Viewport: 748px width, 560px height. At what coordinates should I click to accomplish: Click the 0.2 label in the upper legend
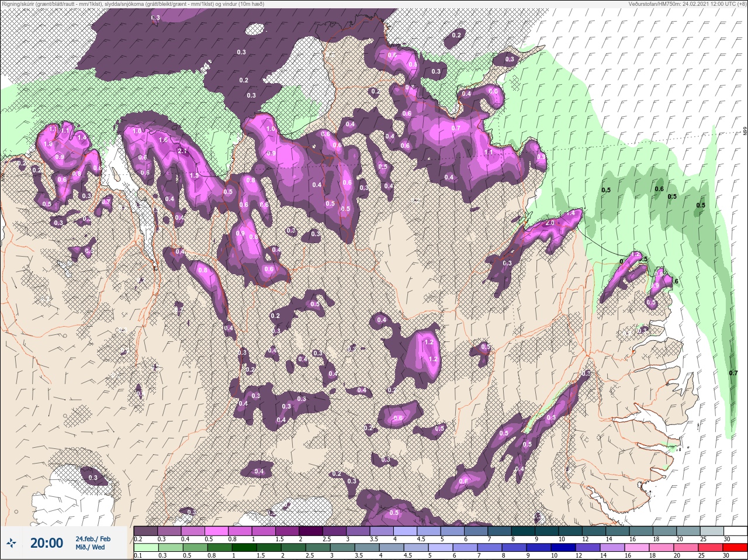coord(138,539)
